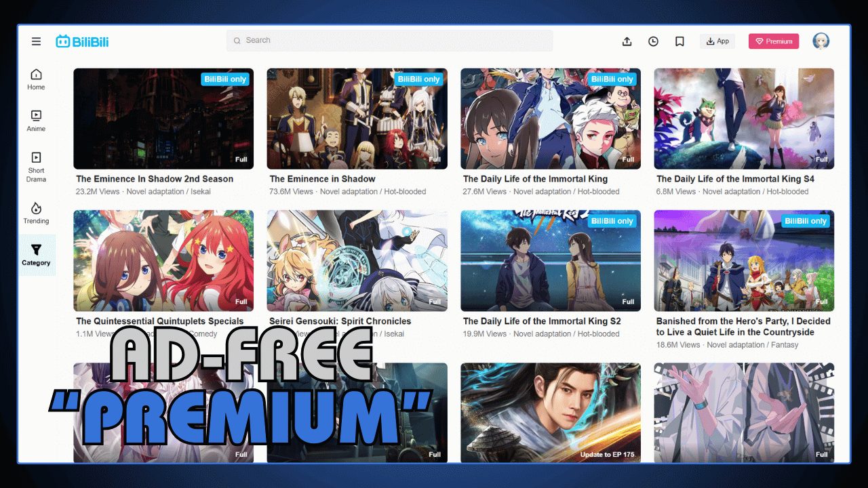Open the hamburger menu at top left
Screen dimensions: 868x488
click(36, 41)
